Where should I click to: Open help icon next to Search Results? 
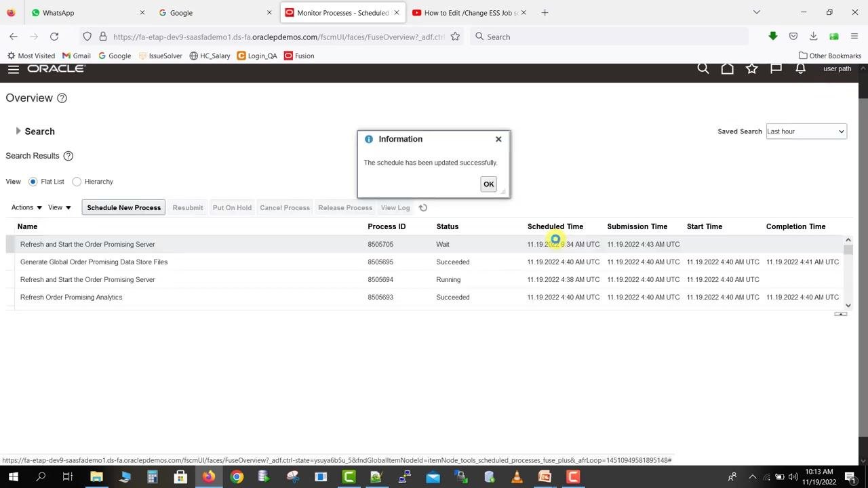[x=68, y=156]
